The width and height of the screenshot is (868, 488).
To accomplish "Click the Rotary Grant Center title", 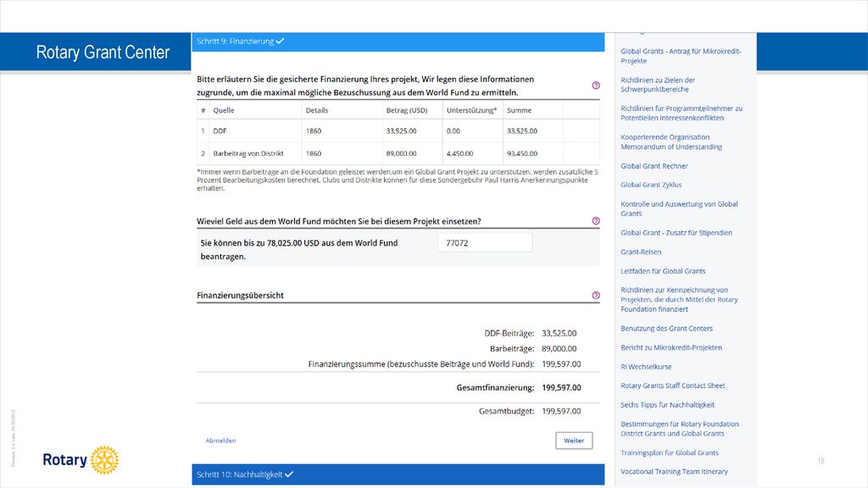I will pyautogui.click(x=103, y=52).
